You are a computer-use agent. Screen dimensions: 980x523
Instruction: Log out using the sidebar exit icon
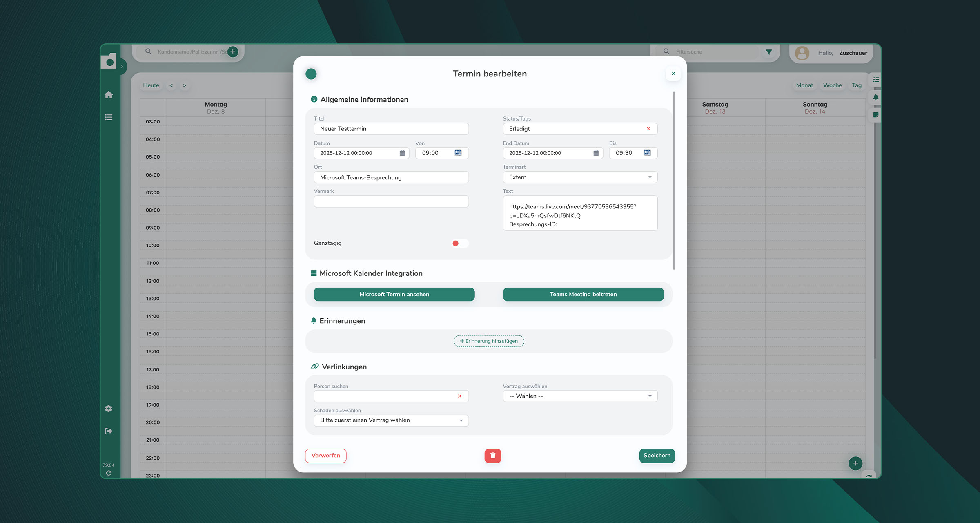[109, 431]
